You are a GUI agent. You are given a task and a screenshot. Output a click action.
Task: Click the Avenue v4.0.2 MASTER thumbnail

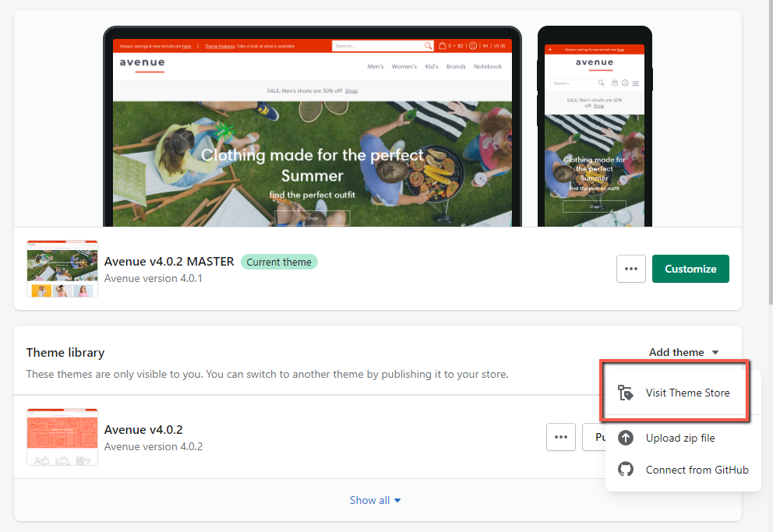[x=62, y=269]
